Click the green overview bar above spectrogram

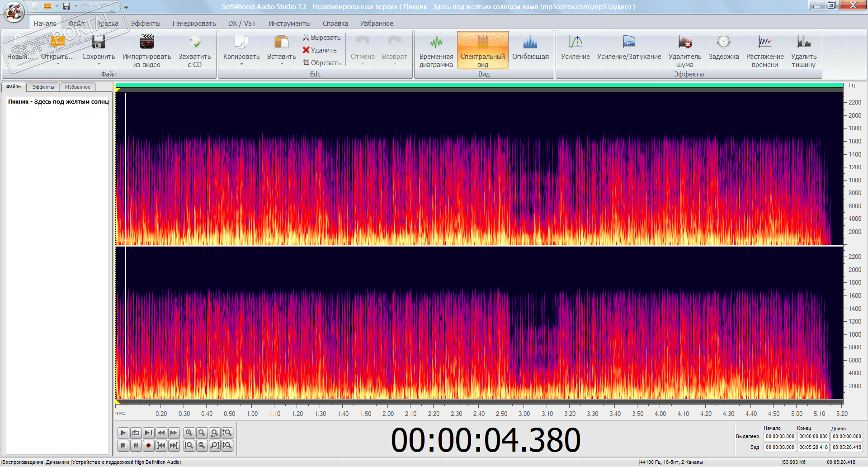[479, 85]
